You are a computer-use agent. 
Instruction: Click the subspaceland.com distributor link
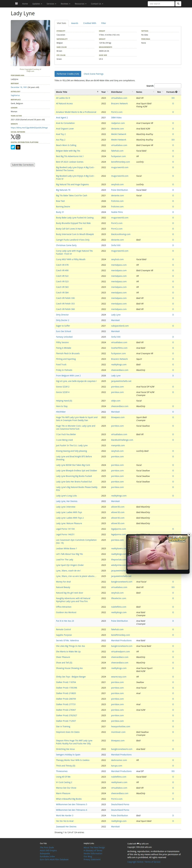tap(120, 326)
